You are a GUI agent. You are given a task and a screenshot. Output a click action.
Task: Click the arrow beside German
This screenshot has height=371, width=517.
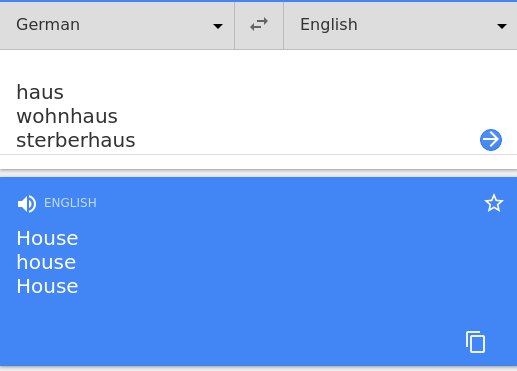[x=218, y=26]
